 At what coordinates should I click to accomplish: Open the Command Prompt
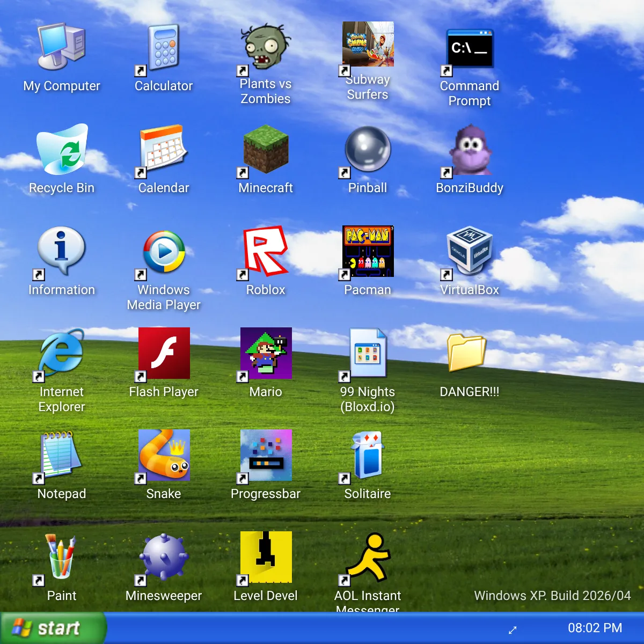click(469, 48)
